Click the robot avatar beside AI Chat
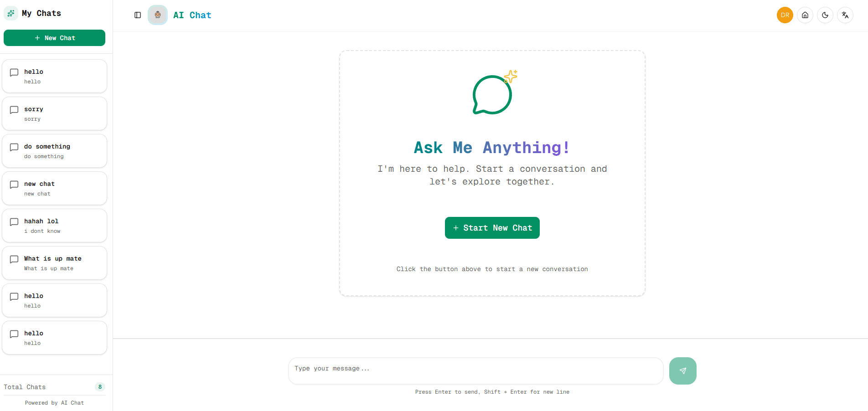Image resolution: width=868 pixels, height=411 pixels. click(x=158, y=15)
